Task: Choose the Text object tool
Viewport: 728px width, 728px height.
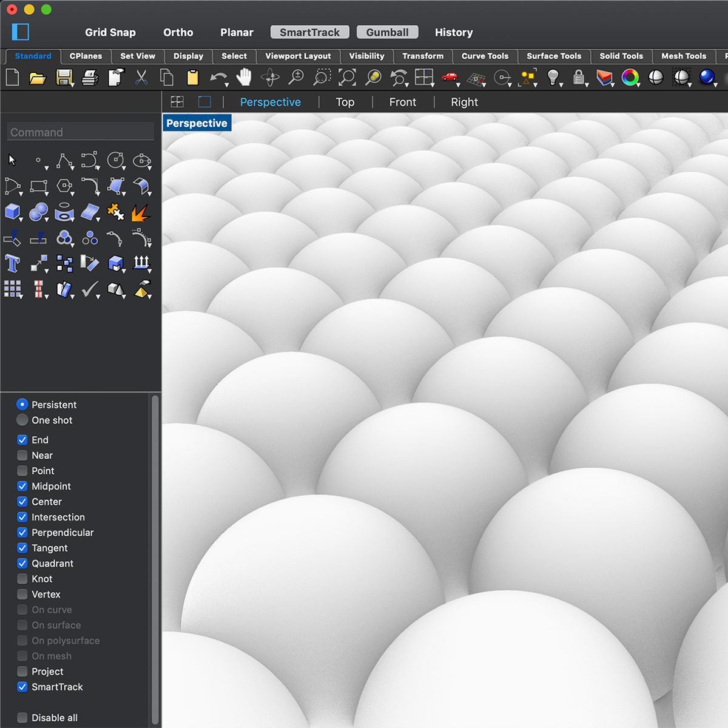Action: pyautogui.click(x=12, y=263)
